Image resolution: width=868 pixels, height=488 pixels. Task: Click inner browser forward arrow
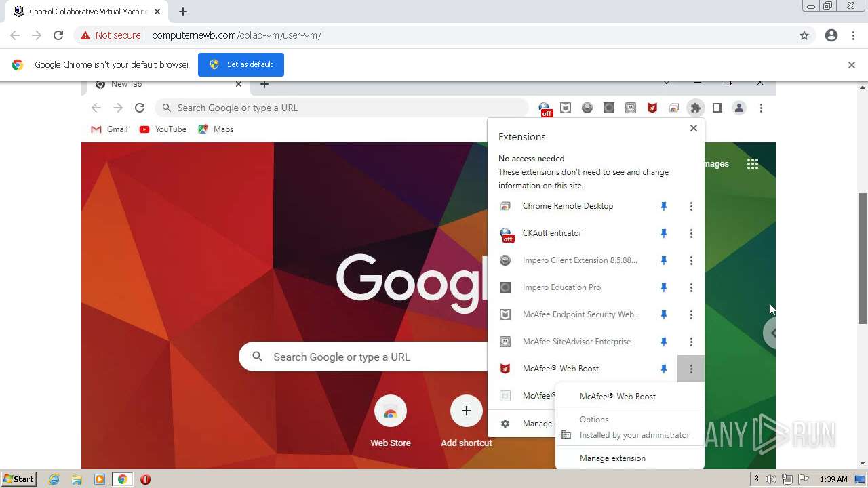click(x=118, y=108)
